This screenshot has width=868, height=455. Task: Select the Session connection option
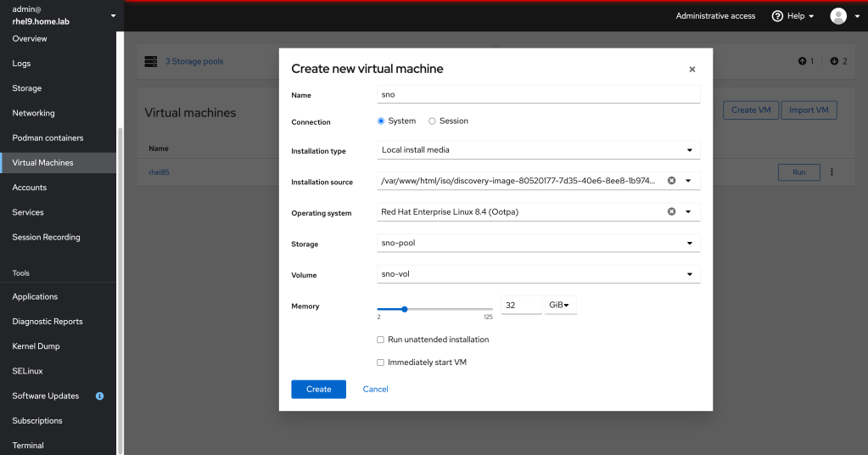pyautogui.click(x=432, y=121)
